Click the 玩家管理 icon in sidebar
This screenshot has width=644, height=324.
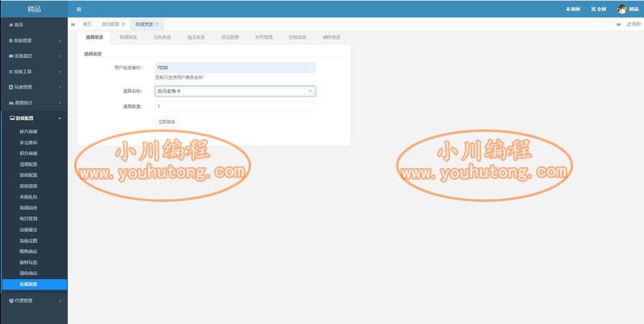coord(11,87)
